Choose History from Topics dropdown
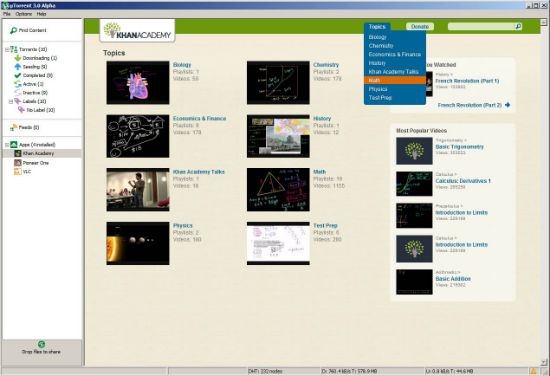Image resolution: width=550 pixels, height=376 pixels. [377, 63]
